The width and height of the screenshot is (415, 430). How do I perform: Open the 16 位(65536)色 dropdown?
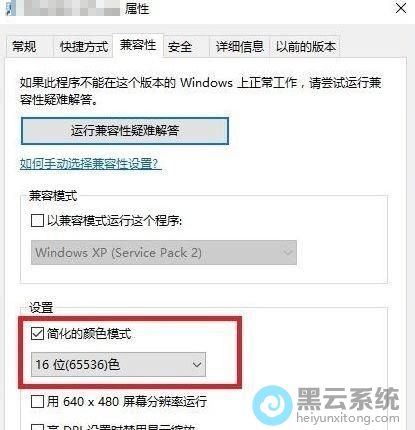(x=118, y=364)
